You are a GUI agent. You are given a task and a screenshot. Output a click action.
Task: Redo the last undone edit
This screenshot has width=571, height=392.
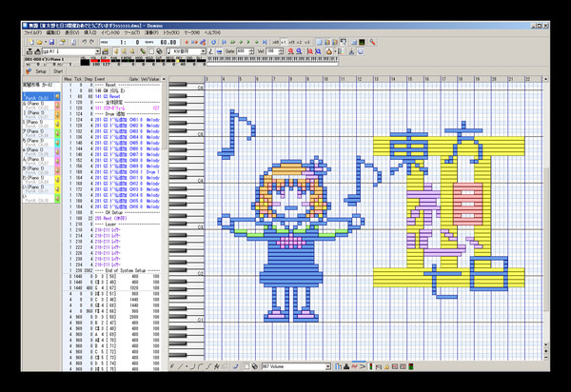click(91, 42)
